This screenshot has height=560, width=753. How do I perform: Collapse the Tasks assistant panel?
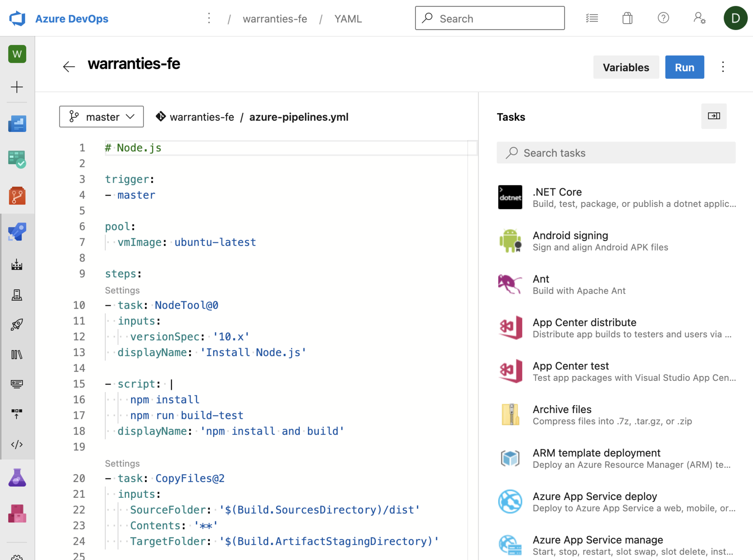714,116
